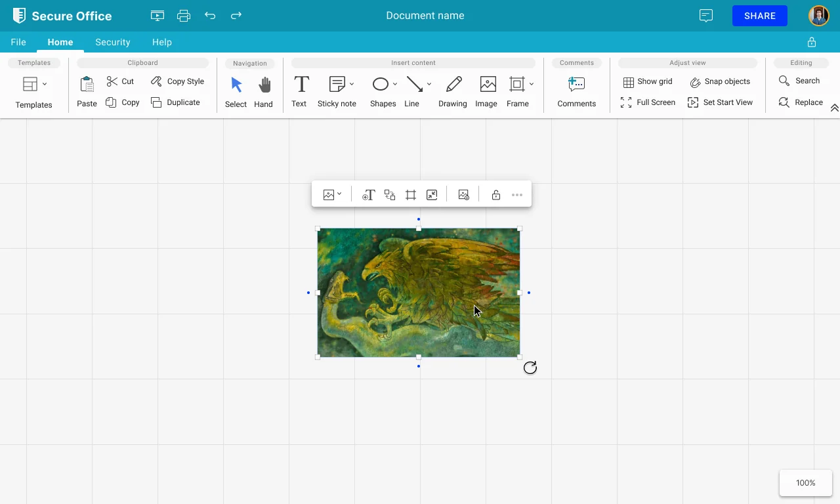Image resolution: width=840 pixels, height=504 pixels.
Task: Copy the selected image
Action: pos(123,102)
